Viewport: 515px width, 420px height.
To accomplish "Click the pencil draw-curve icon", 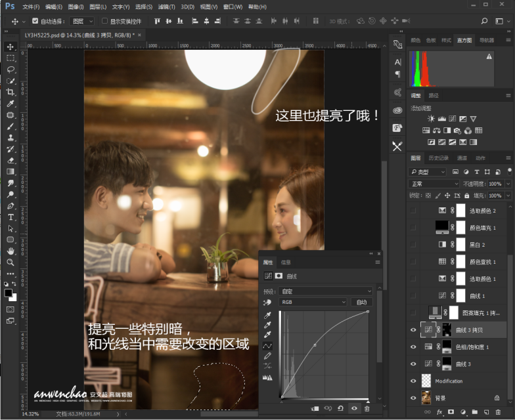I will click(x=268, y=356).
